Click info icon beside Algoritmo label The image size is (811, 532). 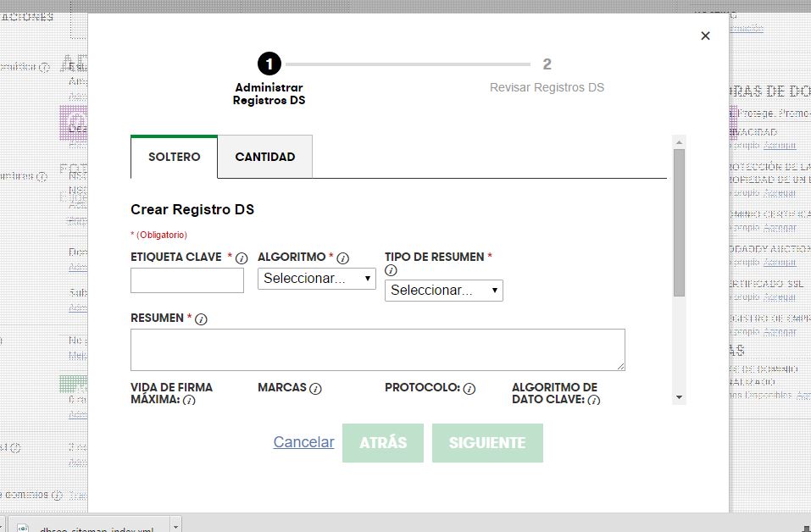point(343,258)
